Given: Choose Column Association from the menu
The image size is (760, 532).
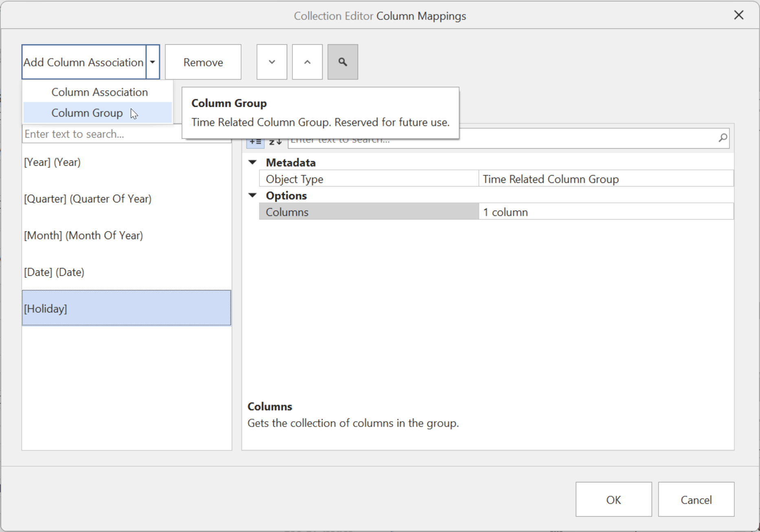Looking at the screenshot, I should (x=99, y=92).
